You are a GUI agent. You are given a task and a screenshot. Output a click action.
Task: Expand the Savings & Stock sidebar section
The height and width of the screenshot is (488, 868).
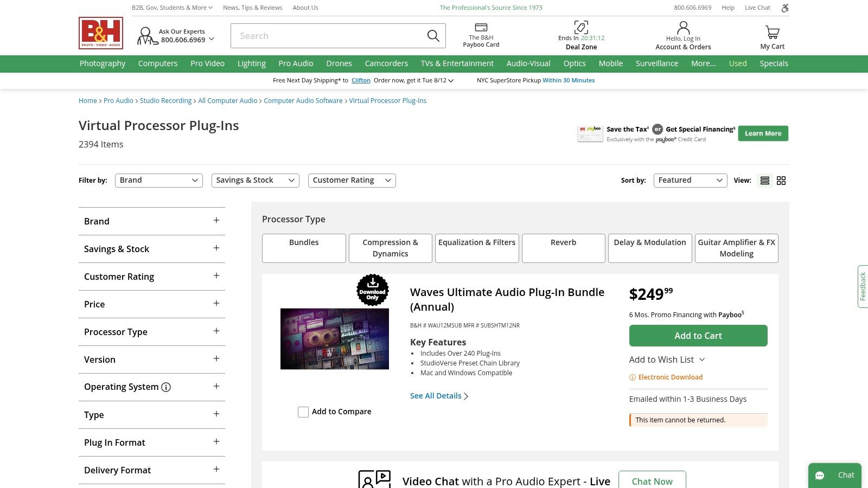[152, 249]
